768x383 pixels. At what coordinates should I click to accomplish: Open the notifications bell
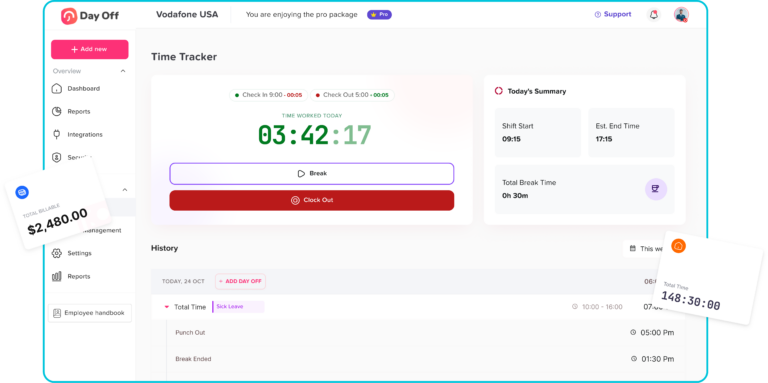(x=653, y=15)
